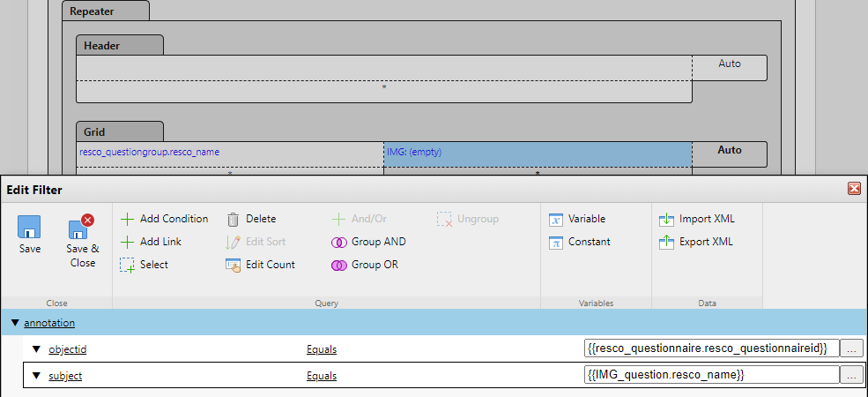Choose the Select tool
This screenshot has height=397, width=868.
[x=145, y=265]
